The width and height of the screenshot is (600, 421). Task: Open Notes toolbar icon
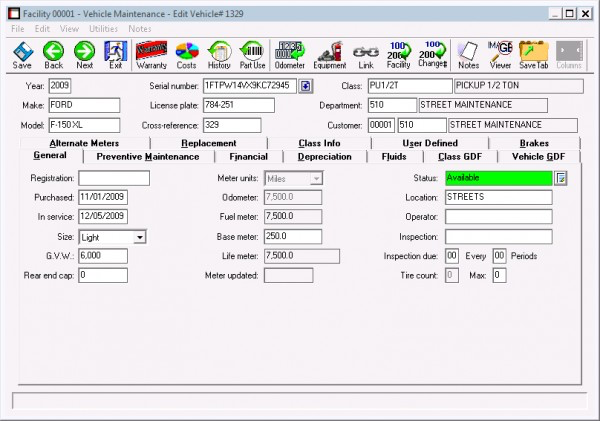pyautogui.click(x=469, y=55)
